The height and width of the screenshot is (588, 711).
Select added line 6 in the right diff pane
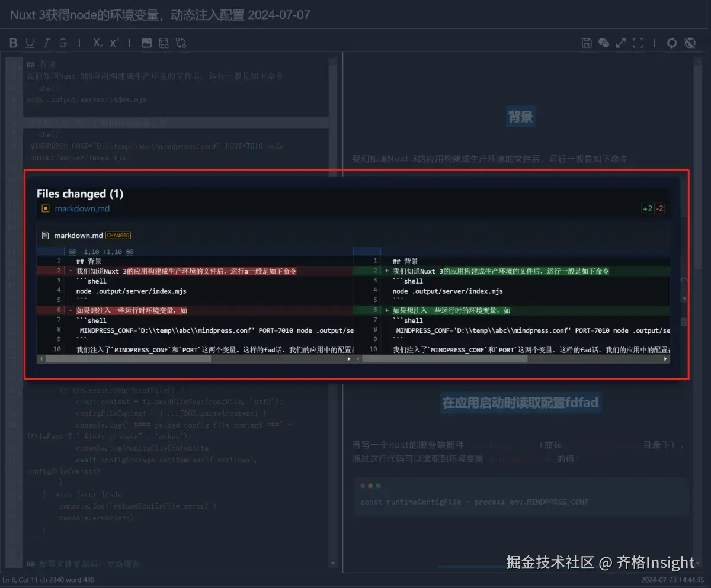pyautogui.click(x=511, y=310)
